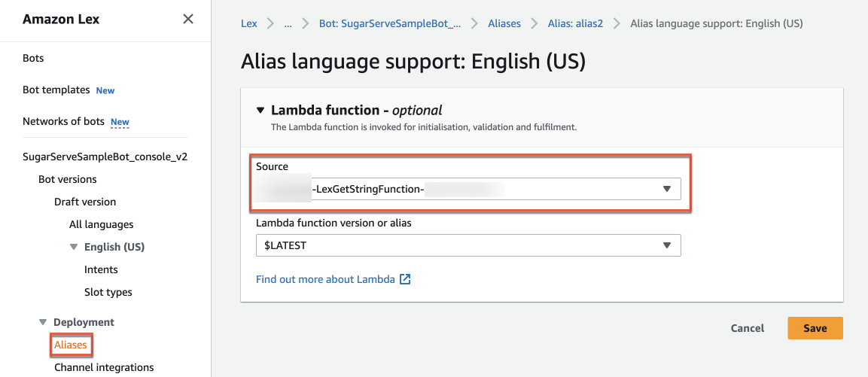This screenshot has width=868, height=377.
Task: Collapse the Lambda function section
Action: coord(260,110)
